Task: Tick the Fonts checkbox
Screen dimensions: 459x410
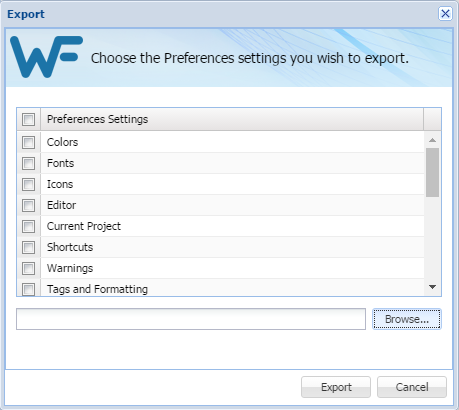Action: (x=28, y=163)
